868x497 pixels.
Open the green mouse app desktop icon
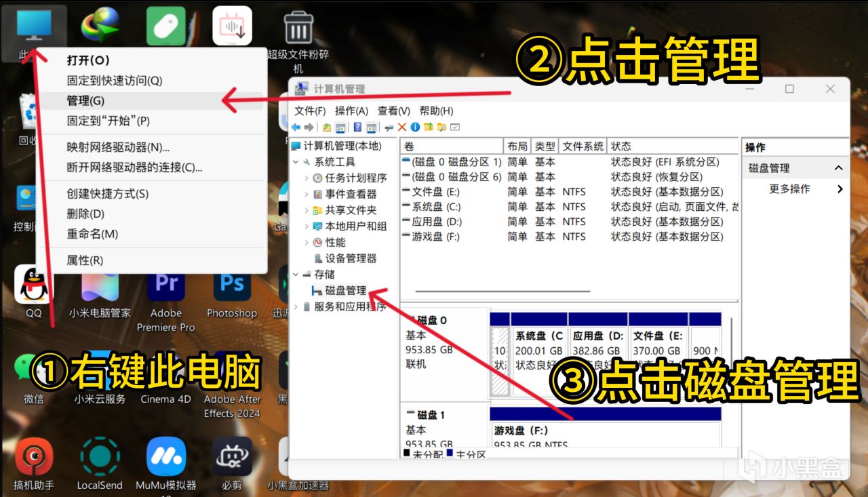[x=166, y=26]
